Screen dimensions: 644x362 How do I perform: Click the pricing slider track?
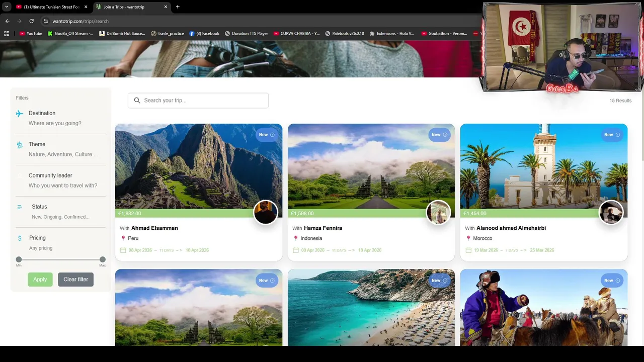[x=60, y=259]
